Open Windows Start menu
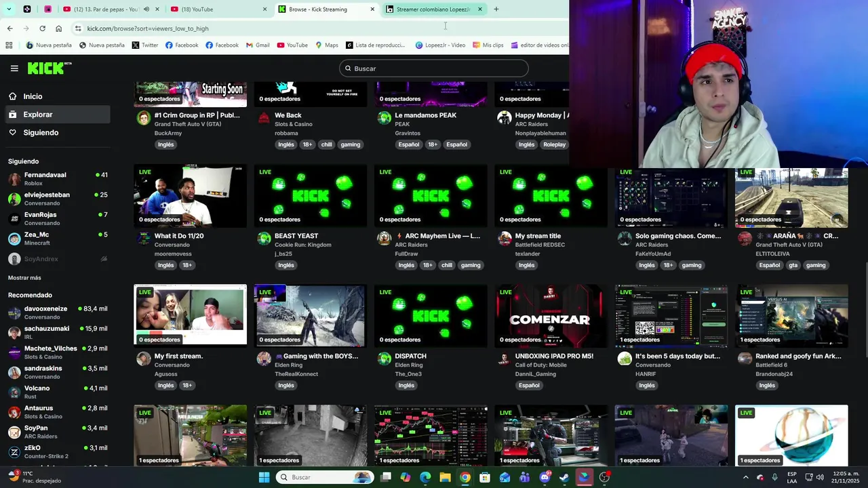868x488 pixels. (x=264, y=477)
